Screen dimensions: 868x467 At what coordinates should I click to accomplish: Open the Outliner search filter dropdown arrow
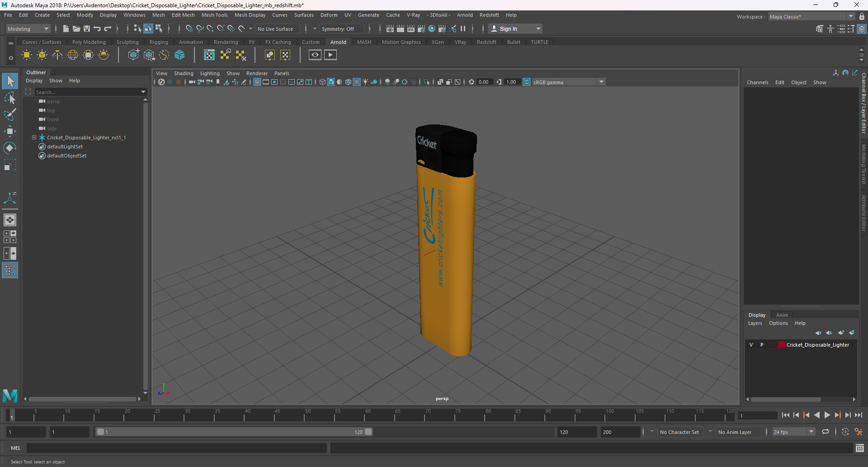pos(144,92)
